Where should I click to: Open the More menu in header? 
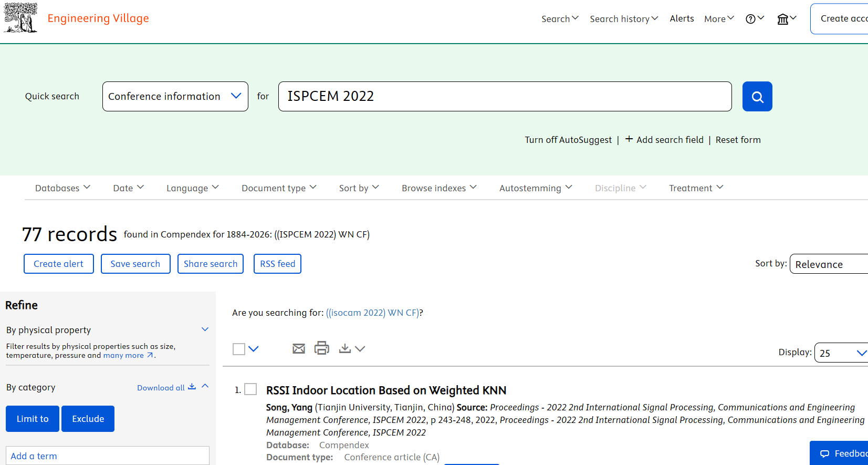click(719, 18)
